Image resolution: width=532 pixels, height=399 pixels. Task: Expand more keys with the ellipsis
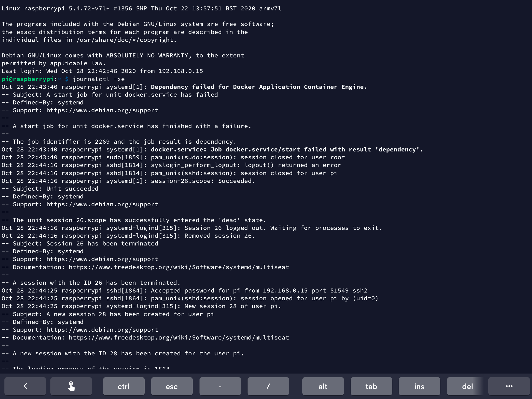tap(509, 386)
